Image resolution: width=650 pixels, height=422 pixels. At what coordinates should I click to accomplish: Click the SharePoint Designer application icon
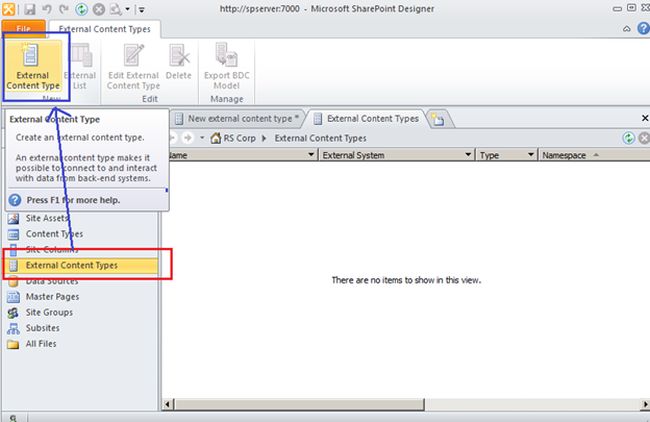(x=8, y=9)
